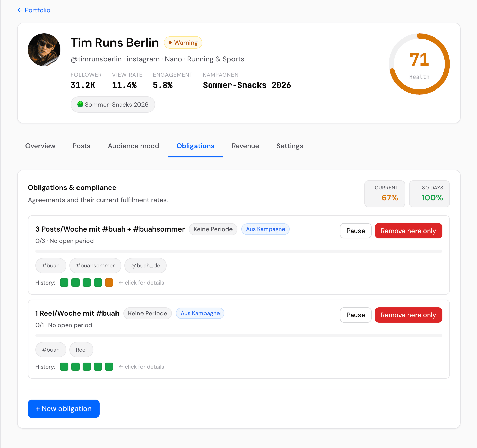Click #buah chip in 1 Reel/Woche card
The height and width of the screenshot is (448, 477).
(51, 350)
